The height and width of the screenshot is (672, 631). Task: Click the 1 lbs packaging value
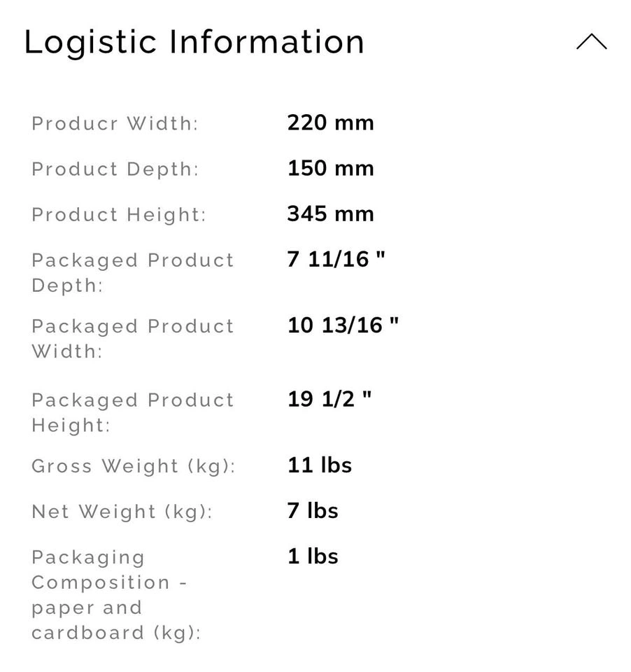tap(313, 556)
